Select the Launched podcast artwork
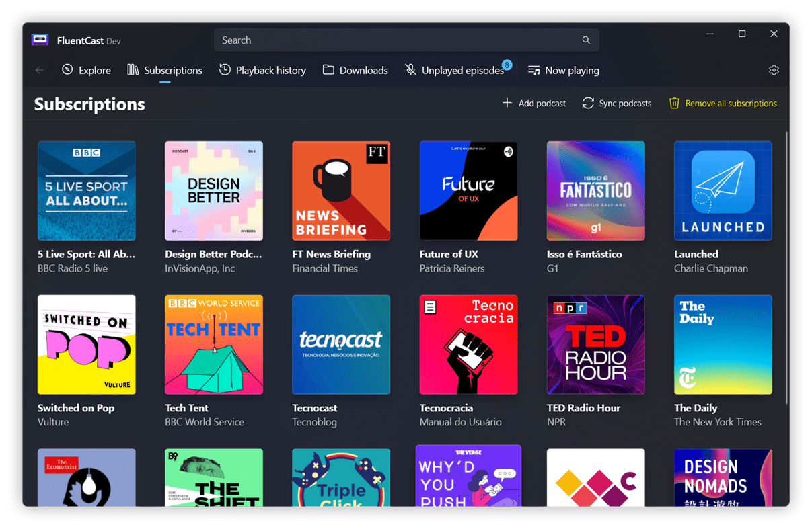The height and width of the screenshot is (529, 812). tap(723, 191)
